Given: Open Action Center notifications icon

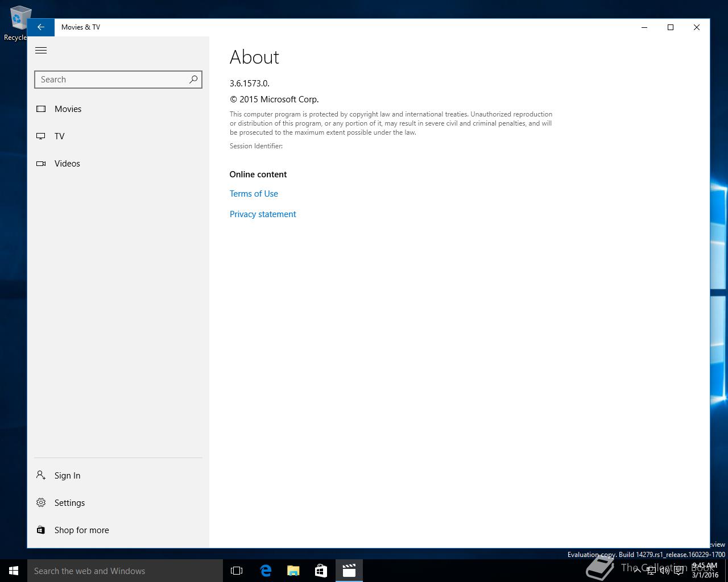Looking at the screenshot, I should [679, 570].
